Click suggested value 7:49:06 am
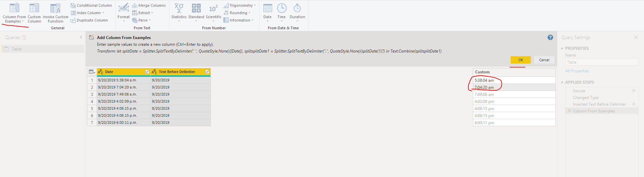Image resolution: width=644 pixels, height=177 pixels. click(514, 94)
